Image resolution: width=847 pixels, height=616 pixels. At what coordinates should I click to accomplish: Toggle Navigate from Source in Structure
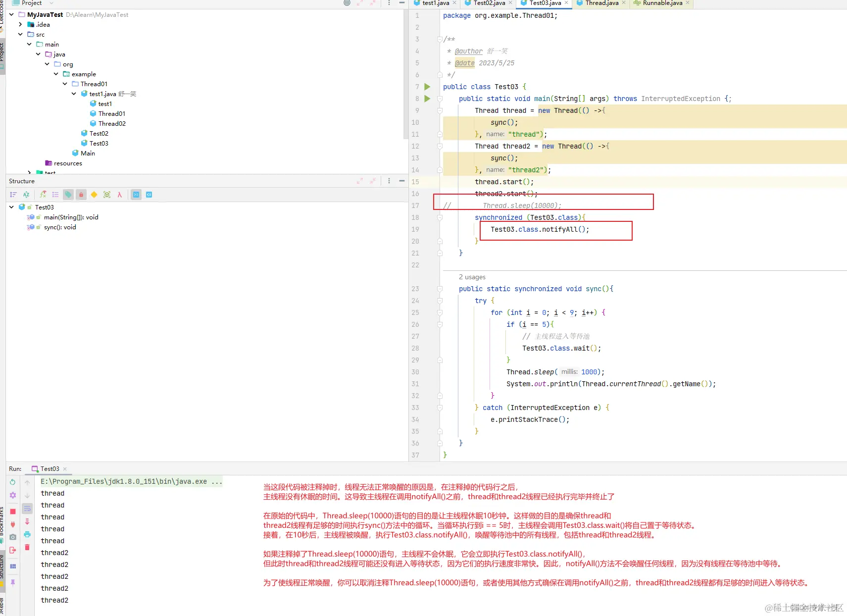(x=149, y=195)
